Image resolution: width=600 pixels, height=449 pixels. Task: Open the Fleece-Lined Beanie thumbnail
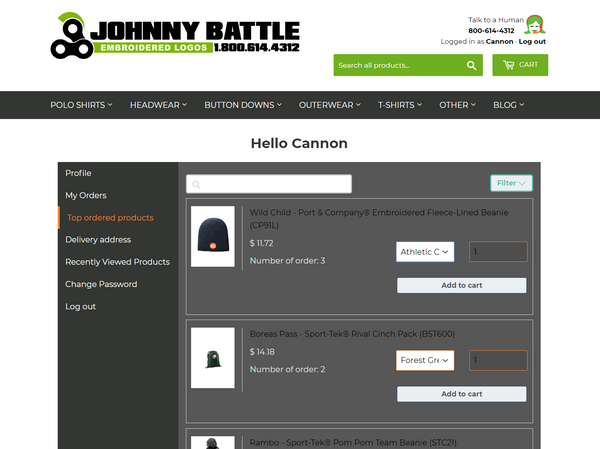(213, 237)
